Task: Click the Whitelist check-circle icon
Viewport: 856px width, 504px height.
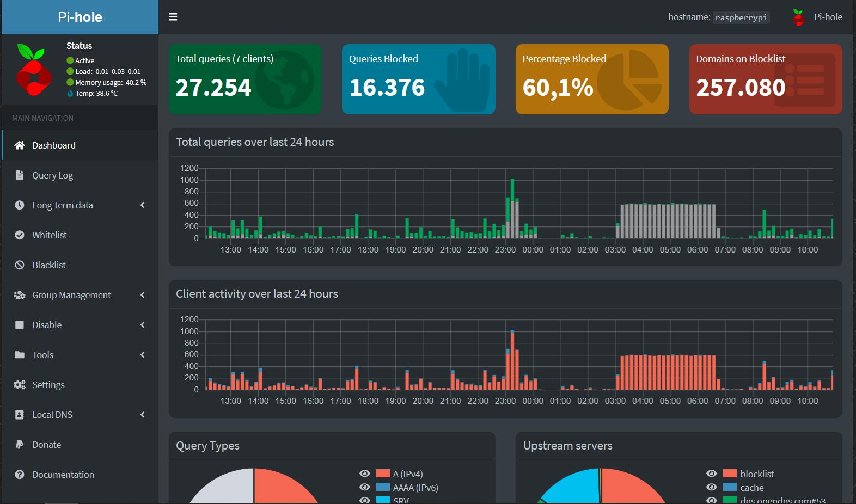Action: click(x=20, y=235)
